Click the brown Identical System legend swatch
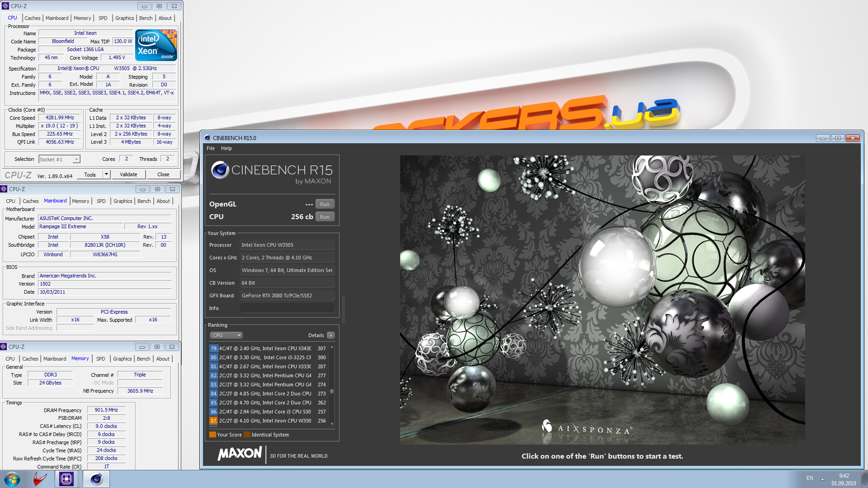This screenshot has height=488, width=868. click(x=247, y=435)
